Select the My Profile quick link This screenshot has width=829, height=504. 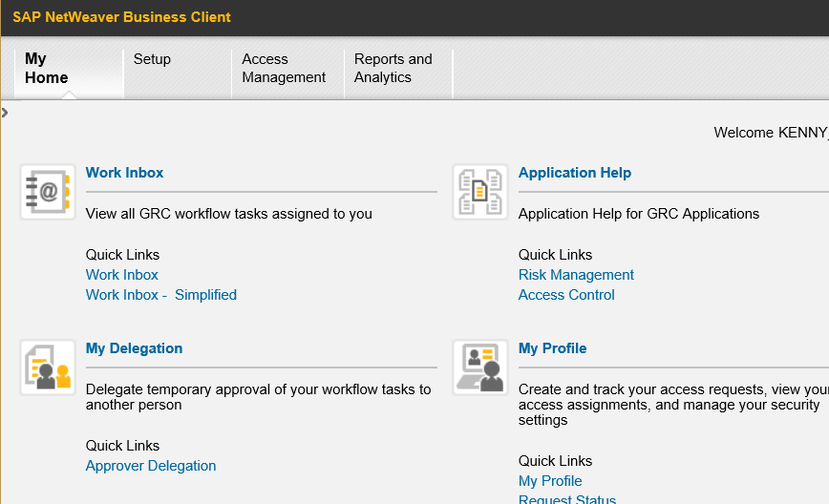click(x=550, y=481)
